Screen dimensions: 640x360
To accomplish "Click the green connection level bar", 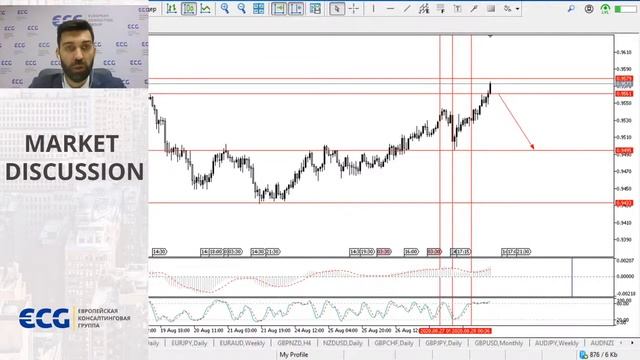I will click(626, 9).
